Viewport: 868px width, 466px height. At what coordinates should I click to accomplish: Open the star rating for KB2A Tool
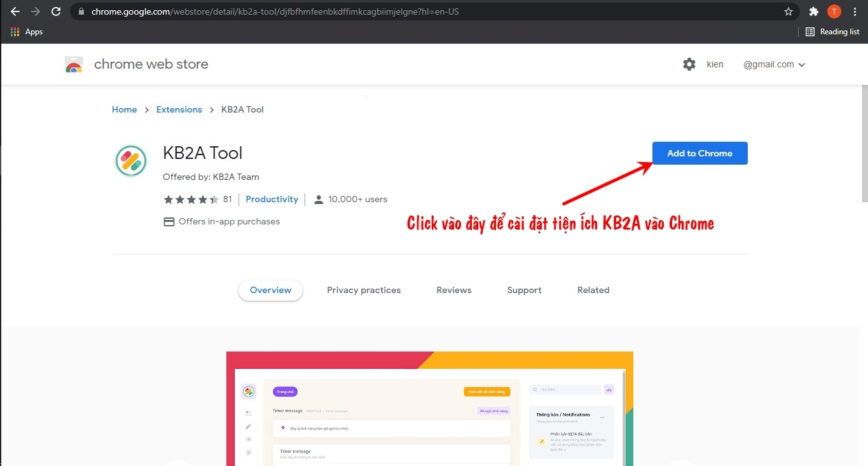coord(191,200)
